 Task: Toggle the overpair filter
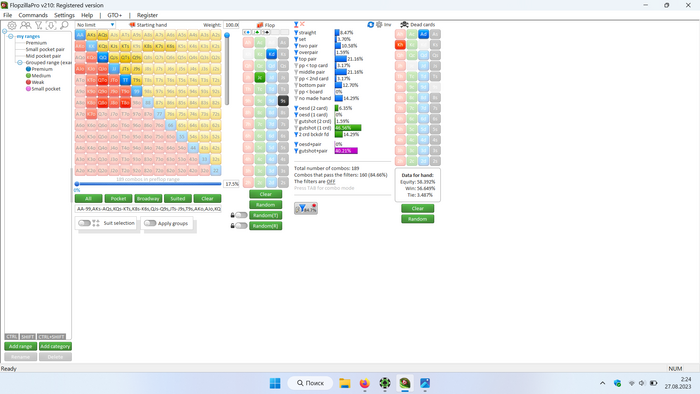click(296, 52)
